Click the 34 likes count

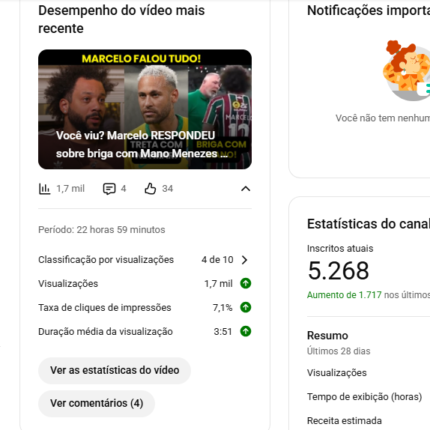(167, 189)
